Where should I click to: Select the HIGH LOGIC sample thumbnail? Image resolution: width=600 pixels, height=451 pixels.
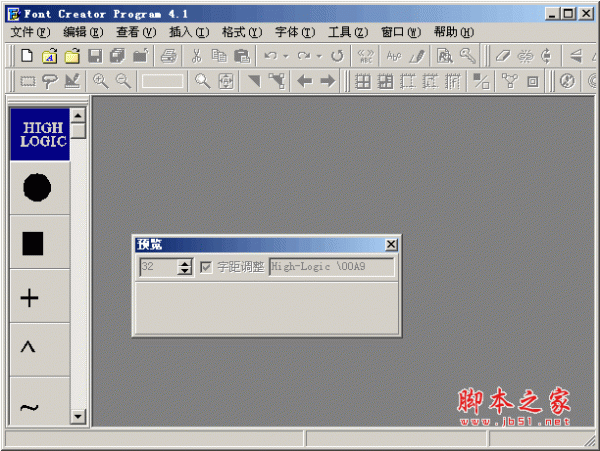click(40, 134)
